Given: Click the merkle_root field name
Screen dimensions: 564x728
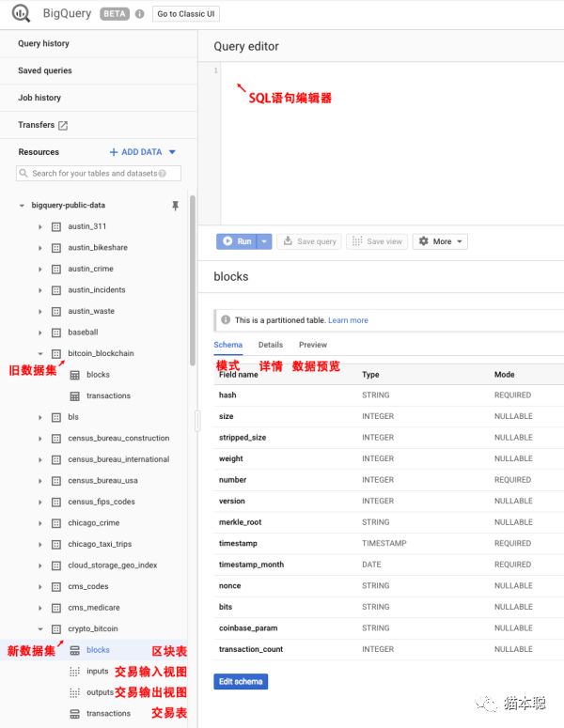Looking at the screenshot, I should click(241, 522).
